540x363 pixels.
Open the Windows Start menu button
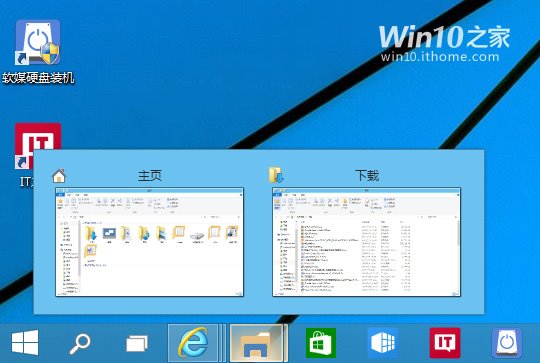(x=25, y=343)
